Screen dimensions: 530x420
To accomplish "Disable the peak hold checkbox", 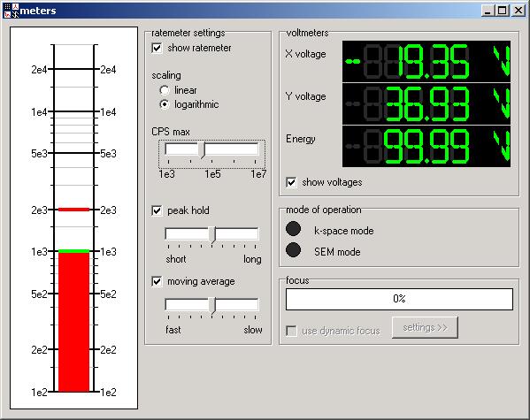I will click(x=157, y=210).
